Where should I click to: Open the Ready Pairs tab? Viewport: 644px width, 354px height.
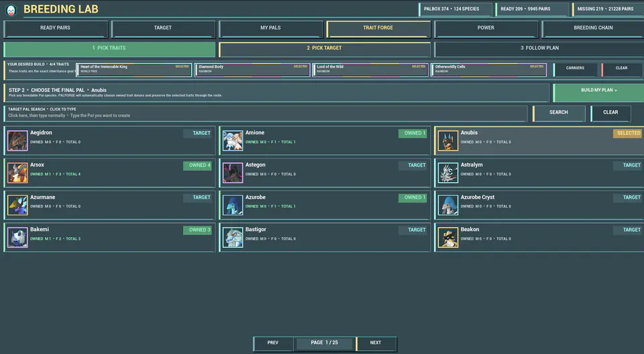click(56, 28)
